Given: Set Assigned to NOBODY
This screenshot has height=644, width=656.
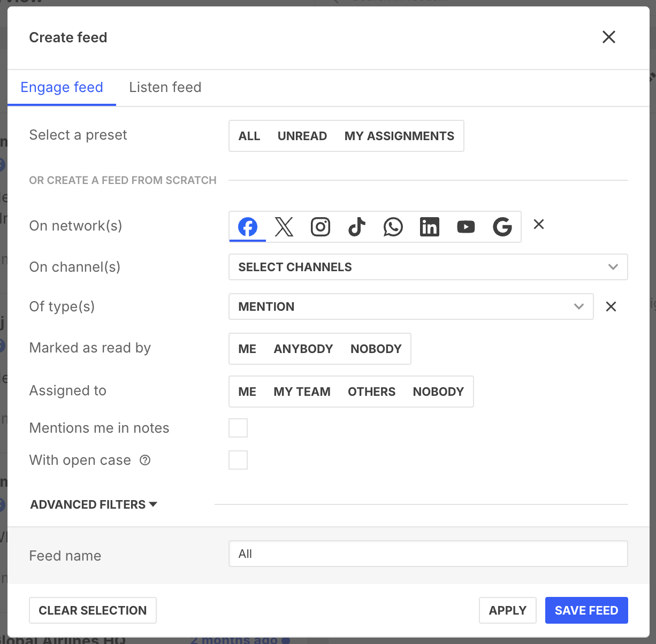Looking at the screenshot, I should coord(438,392).
